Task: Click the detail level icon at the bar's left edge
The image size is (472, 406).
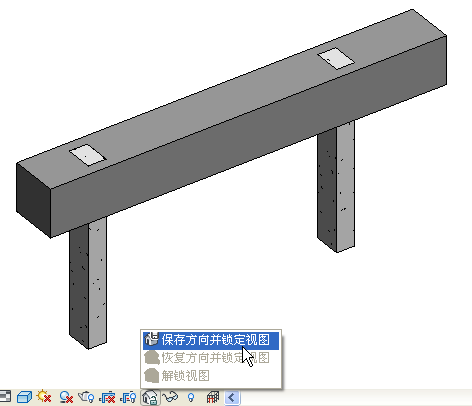Action: [5, 397]
